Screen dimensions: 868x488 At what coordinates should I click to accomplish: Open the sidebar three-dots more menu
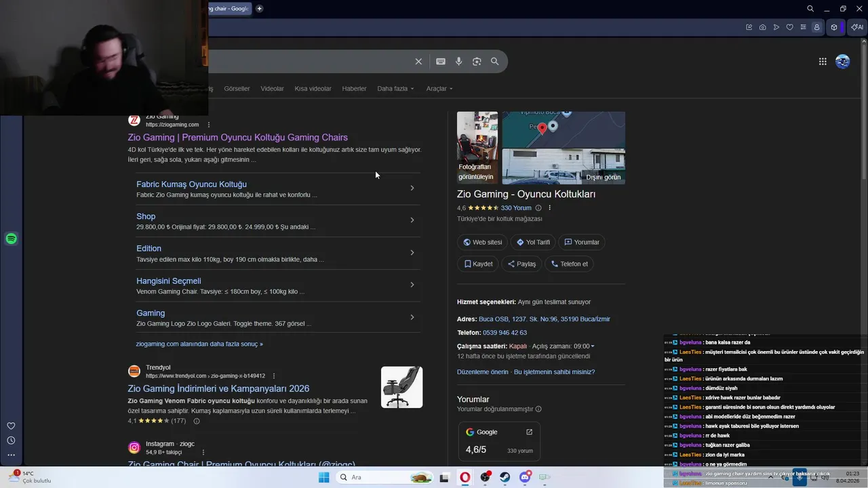(11, 455)
